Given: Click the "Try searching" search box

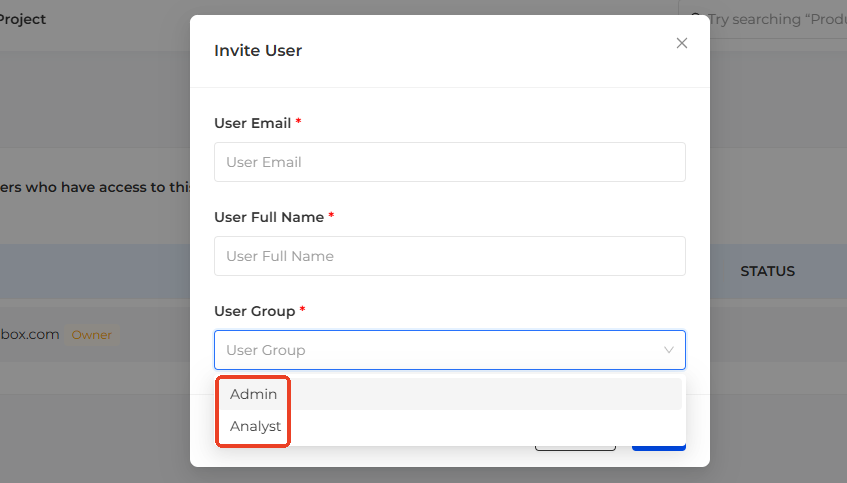Looking at the screenshot, I should pyautogui.click(x=775, y=19).
